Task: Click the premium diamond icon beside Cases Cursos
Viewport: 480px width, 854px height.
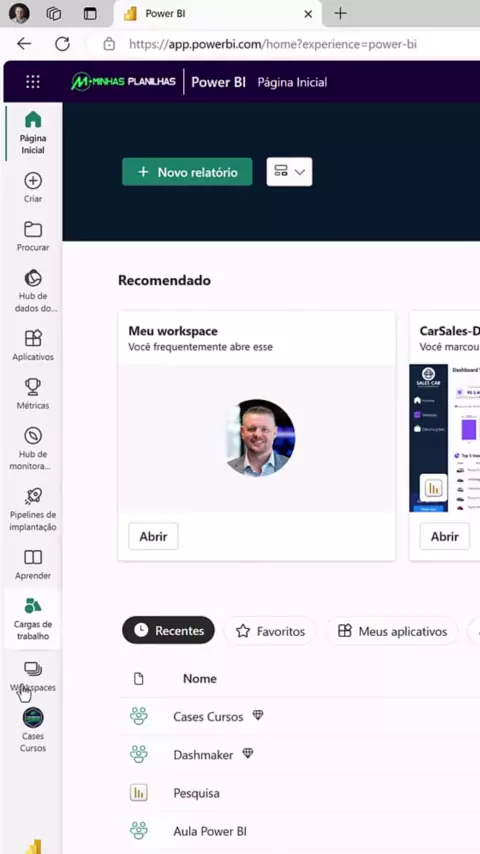Action: [258, 715]
